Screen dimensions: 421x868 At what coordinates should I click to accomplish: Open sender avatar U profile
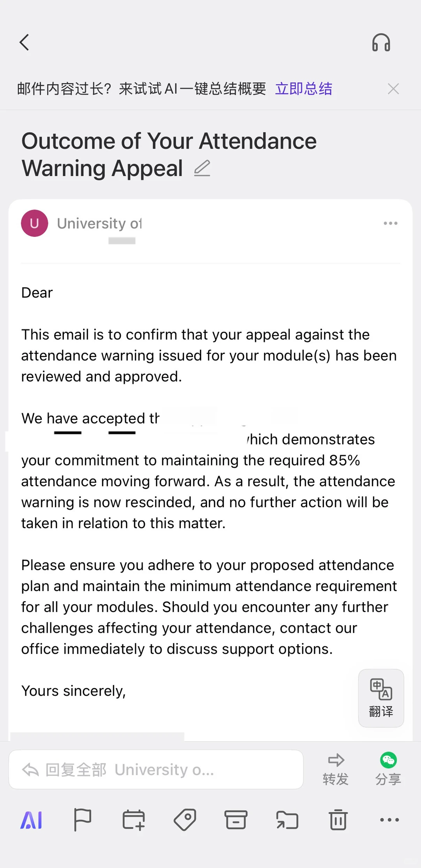click(35, 223)
